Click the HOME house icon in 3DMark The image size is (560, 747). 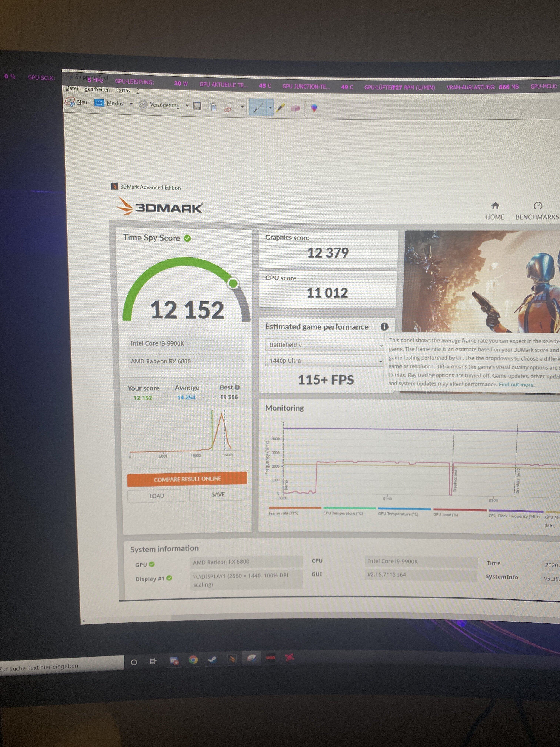[x=495, y=205]
